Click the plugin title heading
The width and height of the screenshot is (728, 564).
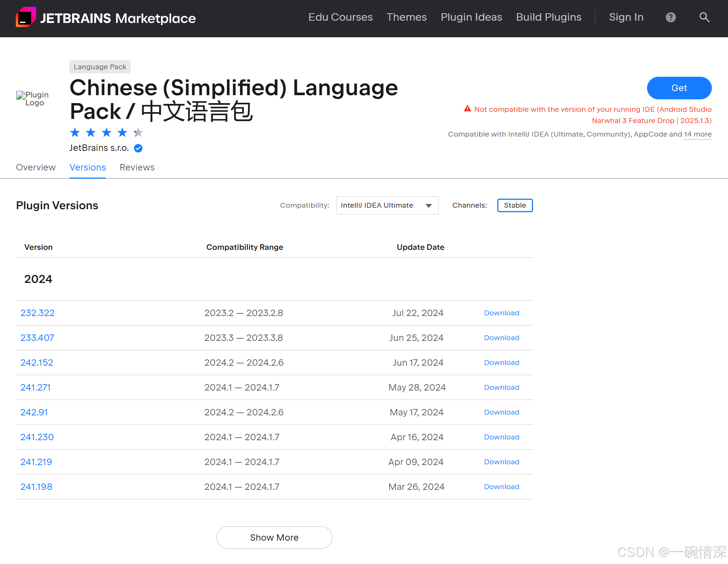click(x=234, y=100)
